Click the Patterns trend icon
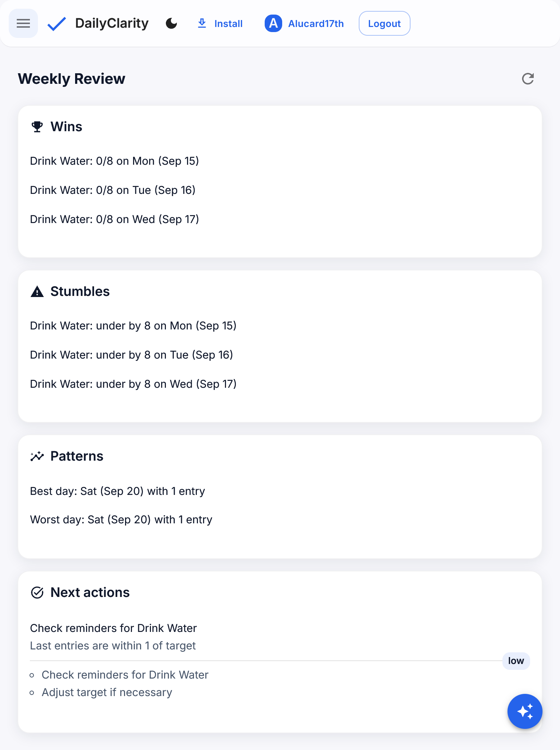This screenshot has width=560, height=750. click(37, 456)
